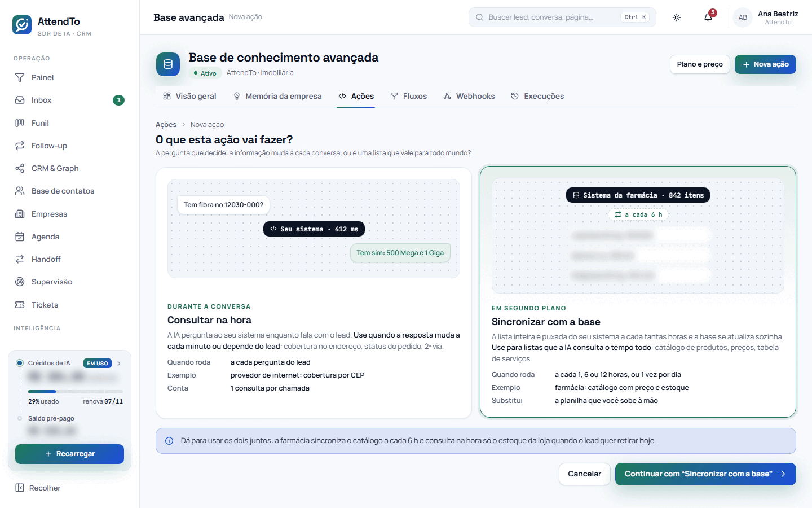
Task: Click the knowledge base database icon
Action: [168, 64]
